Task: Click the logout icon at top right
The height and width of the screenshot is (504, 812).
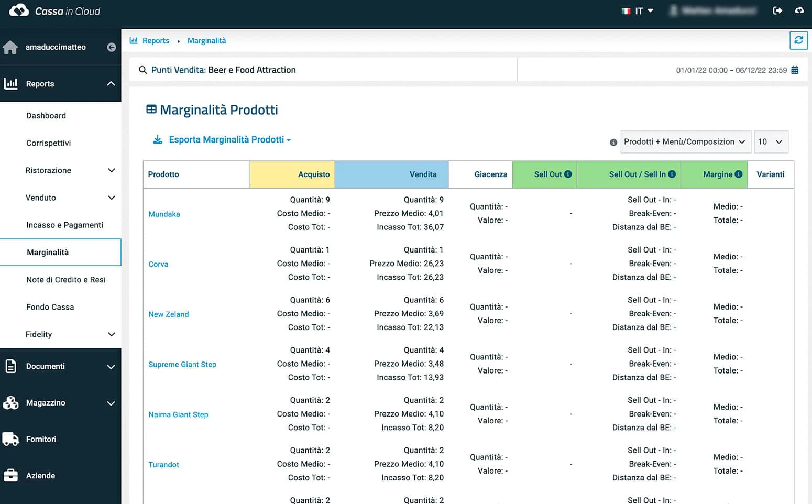Action: pos(778,10)
